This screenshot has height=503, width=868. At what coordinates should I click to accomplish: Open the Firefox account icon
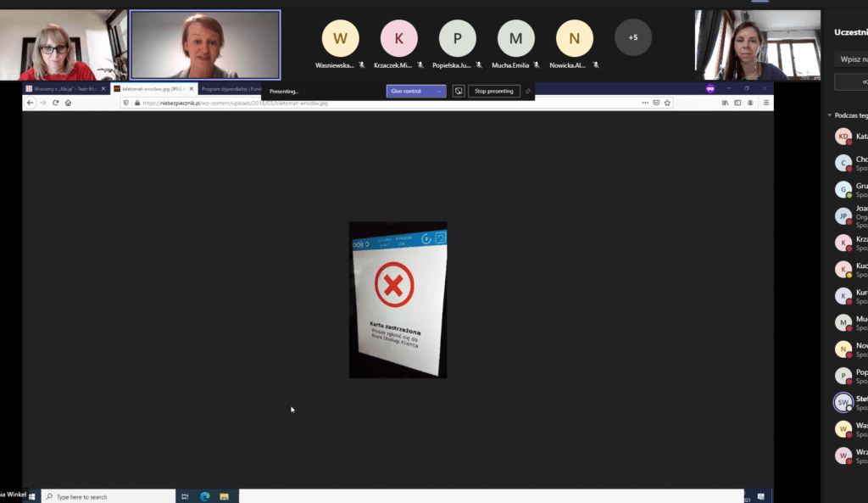[751, 103]
